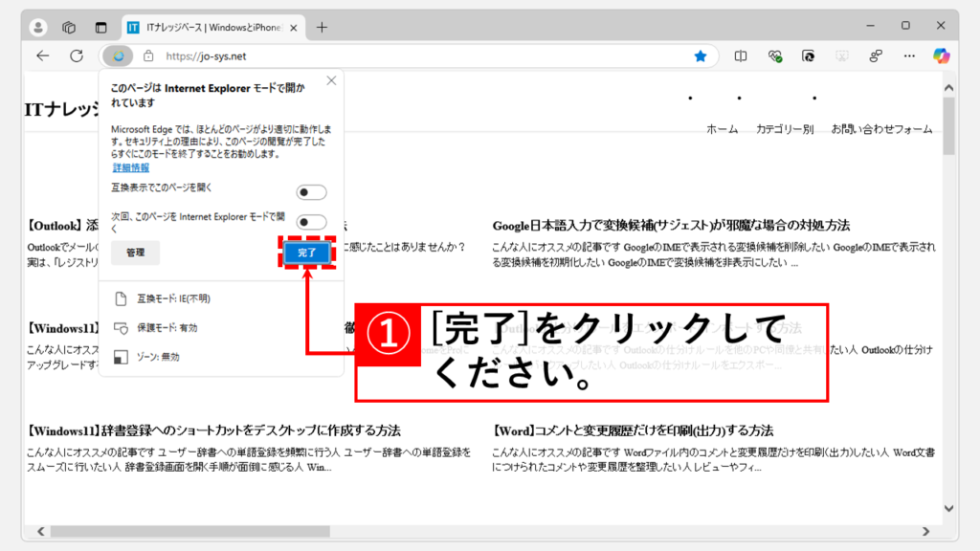Toggle 互換表示でこのページを開く switch
The height and width of the screenshot is (551, 980).
point(311,192)
